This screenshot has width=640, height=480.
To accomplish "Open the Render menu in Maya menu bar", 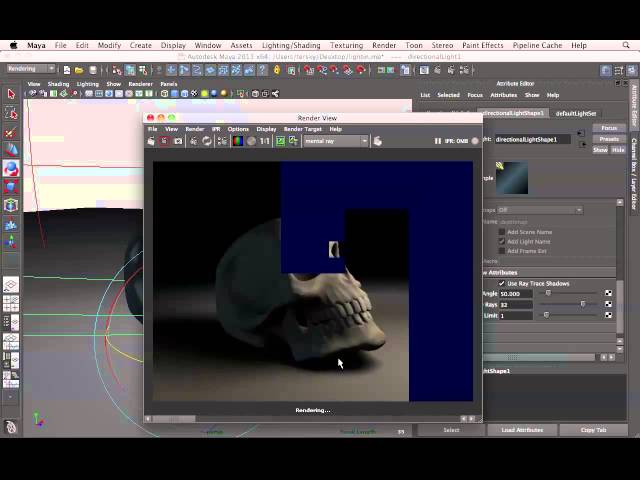I will pyautogui.click(x=384, y=45).
